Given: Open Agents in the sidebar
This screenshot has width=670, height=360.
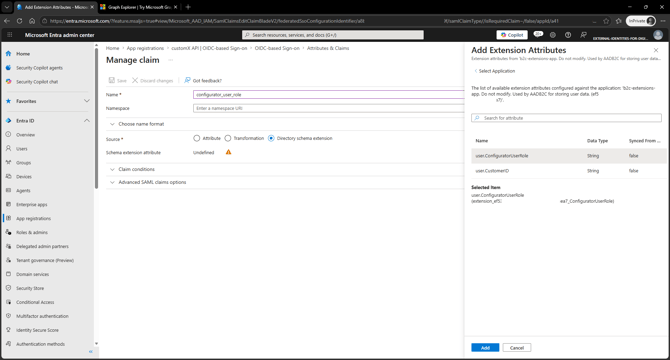Looking at the screenshot, I should tap(23, 190).
